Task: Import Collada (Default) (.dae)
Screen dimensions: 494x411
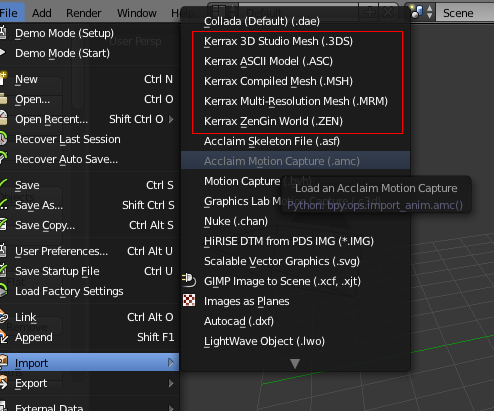Action: pyautogui.click(x=295, y=21)
